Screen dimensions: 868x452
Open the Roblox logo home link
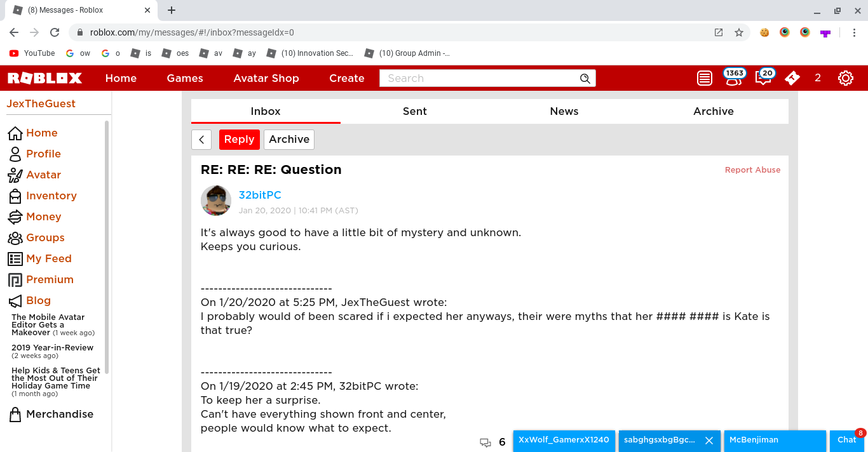click(44, 78)
